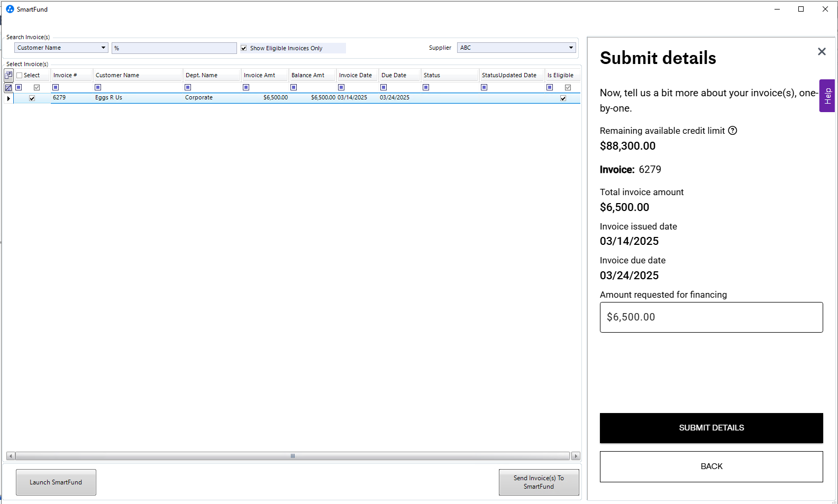Sort by Is Eligible column header
The height and width of the screenshot is (504, 838).
pyautogui.click(x=562, y=75)
